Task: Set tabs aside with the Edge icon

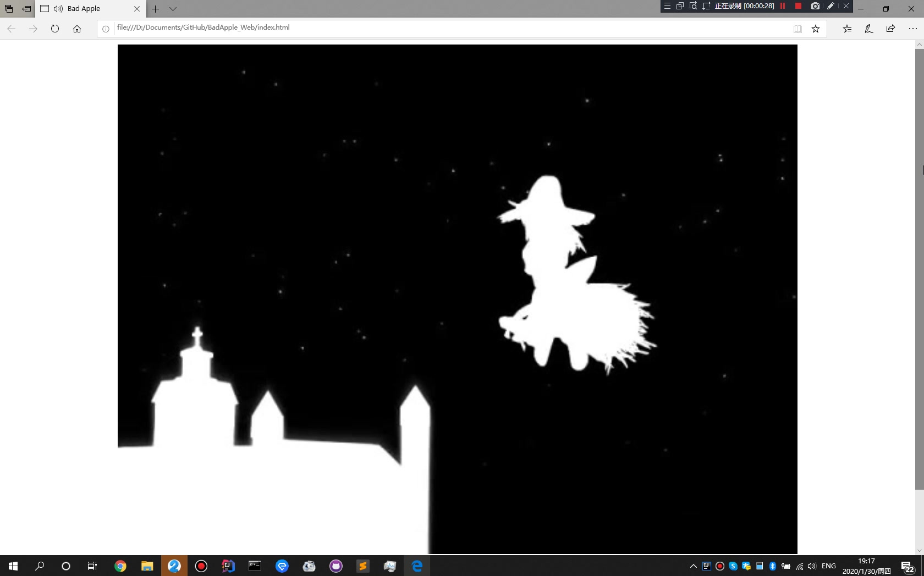Action: (x=26, y=9)
